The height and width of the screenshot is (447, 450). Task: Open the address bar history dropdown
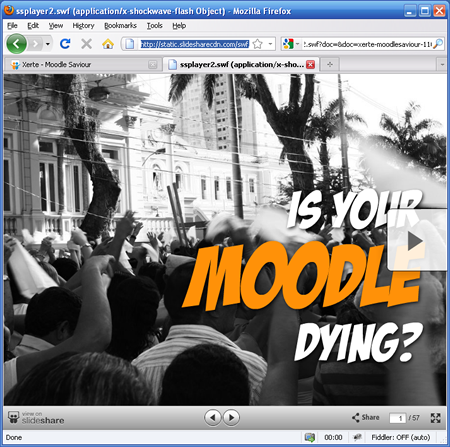coord(270,44)
